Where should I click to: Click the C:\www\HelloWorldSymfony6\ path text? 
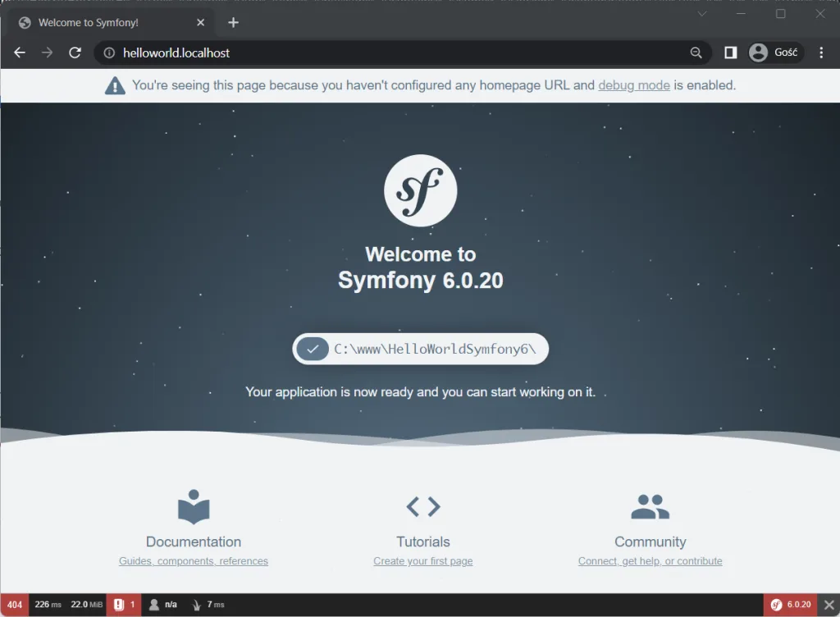tap(435, 350)
